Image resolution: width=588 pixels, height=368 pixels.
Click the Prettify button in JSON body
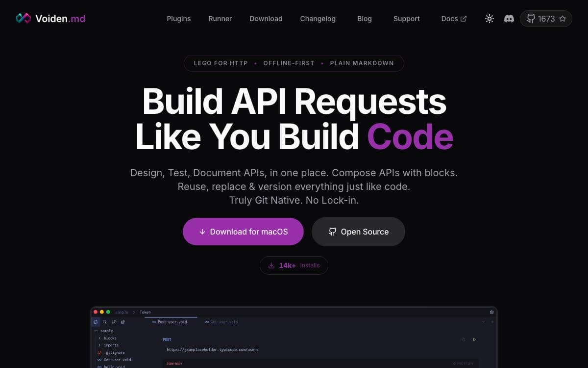coord(463,364)
